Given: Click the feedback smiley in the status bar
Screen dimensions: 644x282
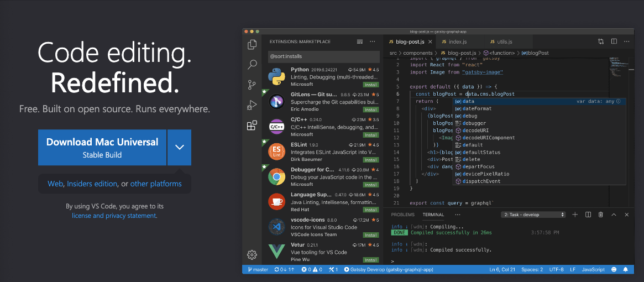Looking at the screenshot, I should pos(614,270).
